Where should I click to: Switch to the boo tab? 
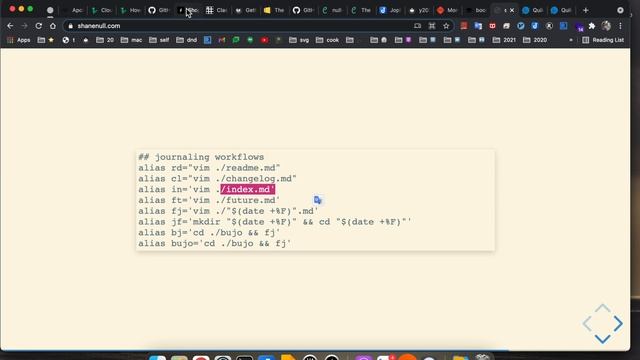click(476, 10)
